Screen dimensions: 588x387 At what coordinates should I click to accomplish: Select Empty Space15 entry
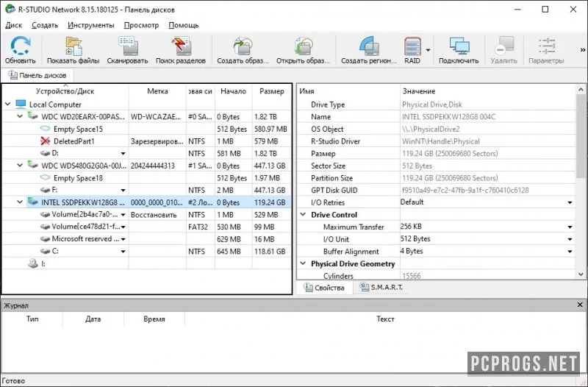pyautogui.click(x=78, y=129)
